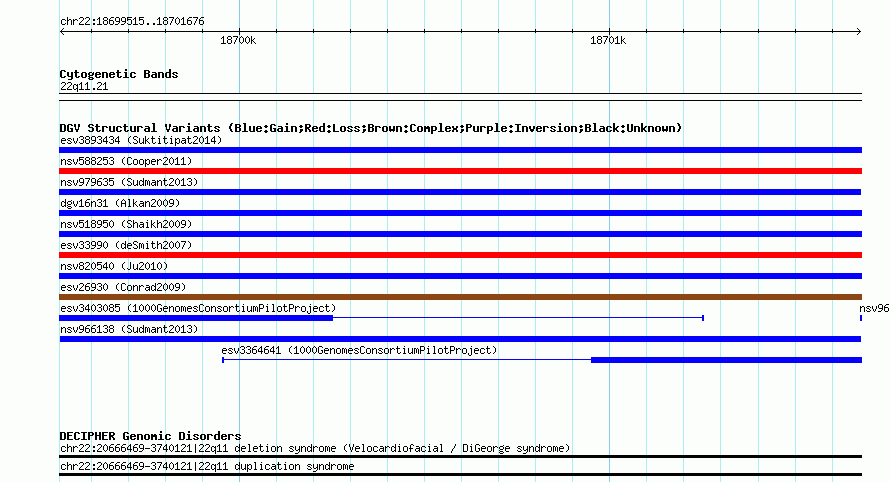Screen dimensions: 890x482
Task: Click the esv3893434 (Suktitipat2014) label
Action: click(141, 140)
